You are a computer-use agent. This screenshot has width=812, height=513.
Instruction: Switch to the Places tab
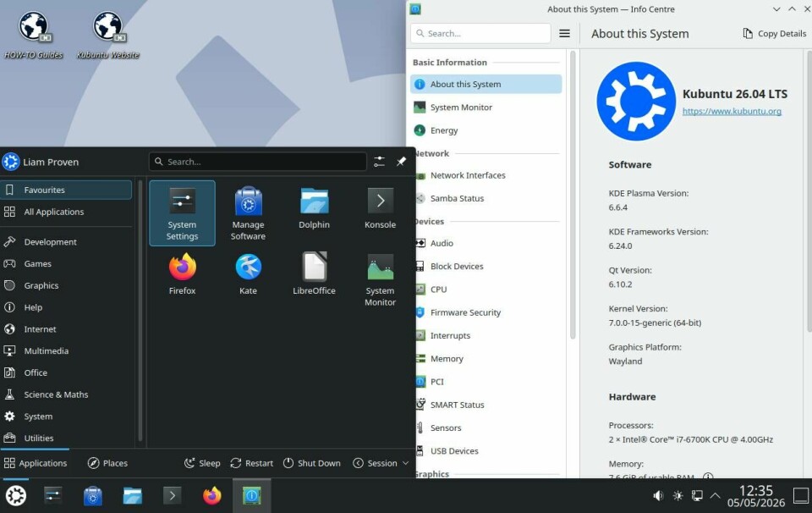pos(107,463)
